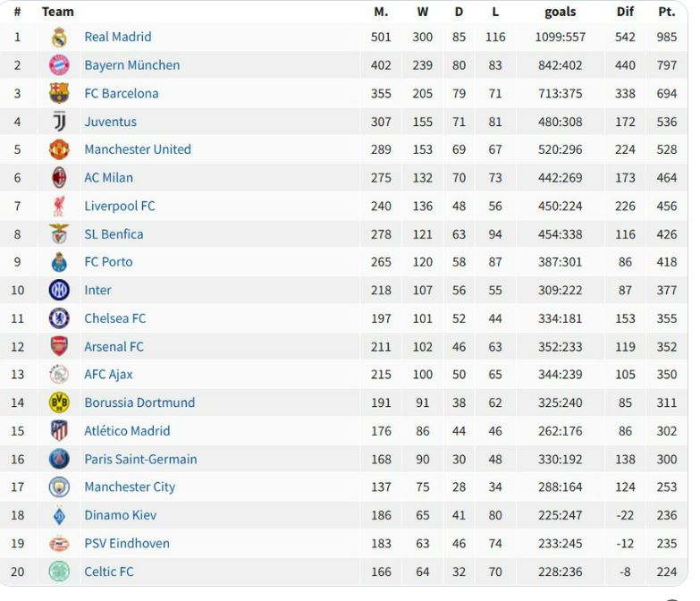The image size is (700, 601).
Task: Click the FC Barcelona crest icon
Action: click(59, 93)
